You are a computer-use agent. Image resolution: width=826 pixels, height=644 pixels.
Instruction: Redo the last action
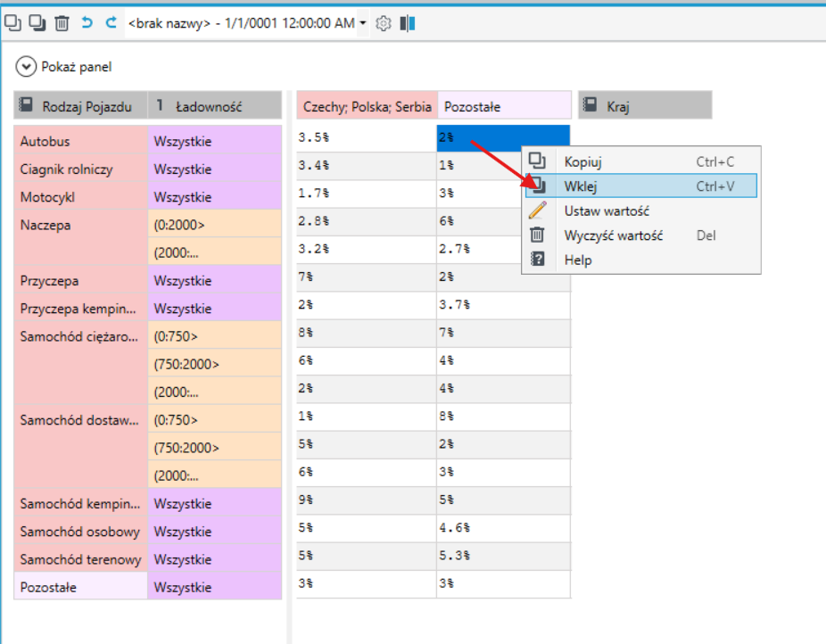(x=112, y=22)
